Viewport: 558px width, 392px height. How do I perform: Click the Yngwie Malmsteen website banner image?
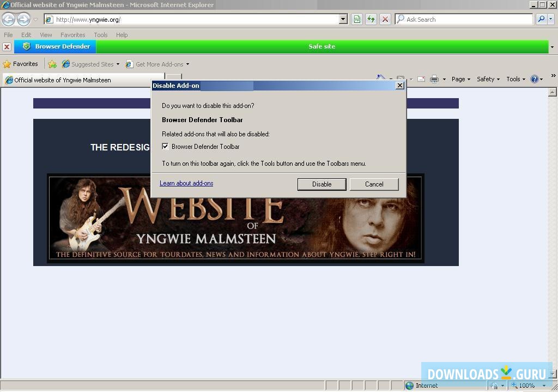click(x=235, y=228)
